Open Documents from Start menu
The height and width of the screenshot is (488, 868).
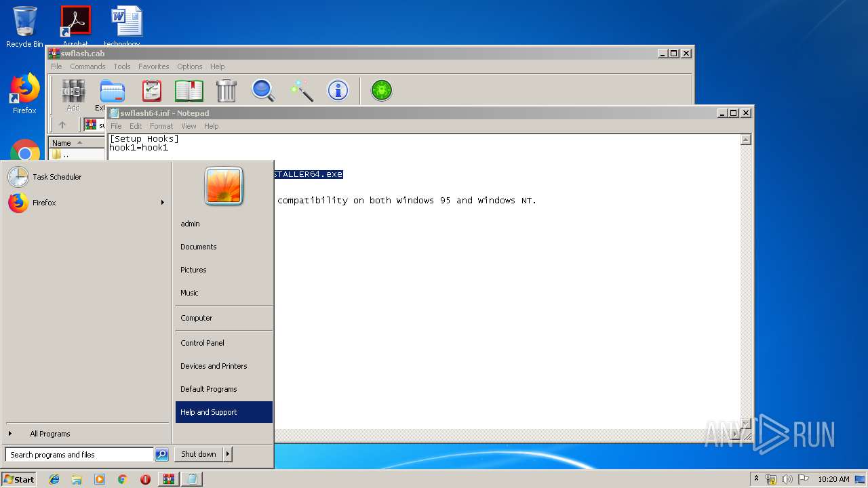point(224,247)
